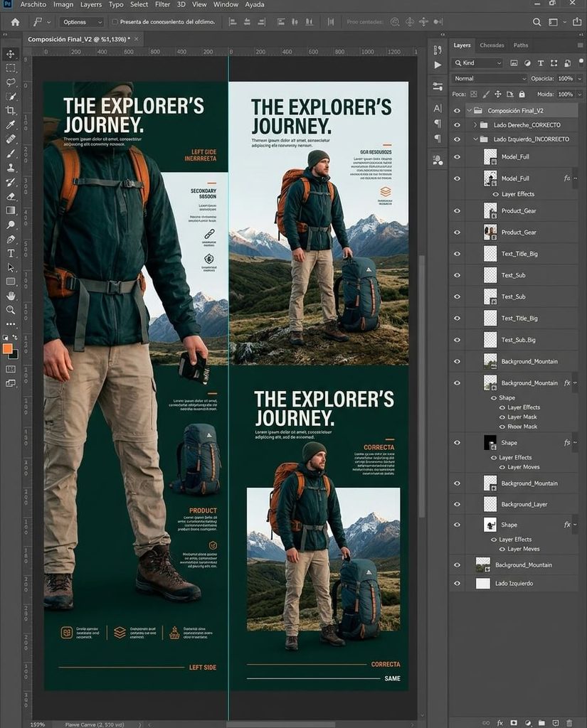Filter layers by type T icon

click(x=541, y=63)
